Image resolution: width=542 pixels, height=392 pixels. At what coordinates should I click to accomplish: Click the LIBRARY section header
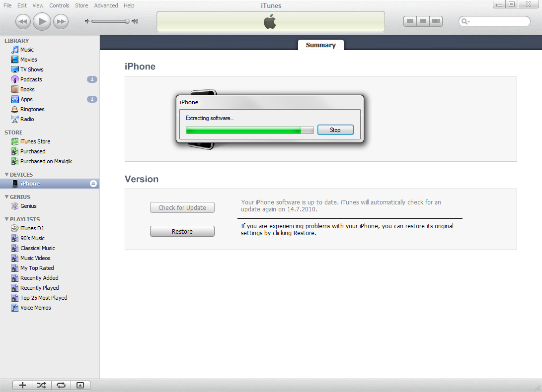[16, 41]
